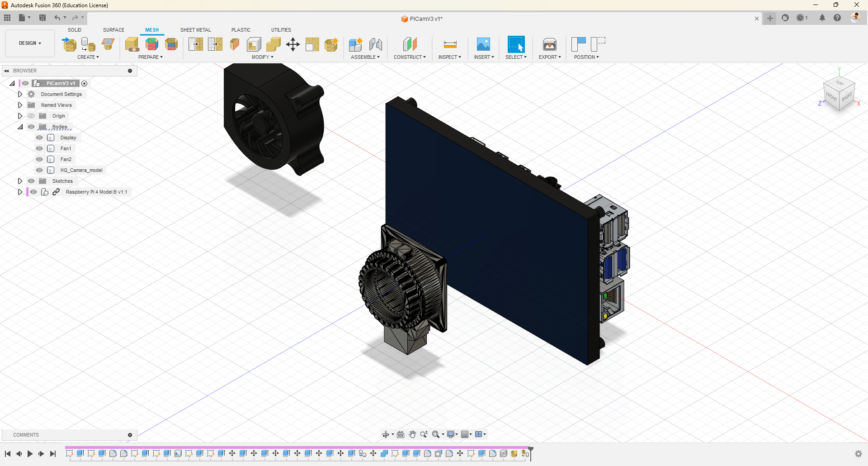Screen dimensions: 868x466
Task: Toggle visibility of PiCamV3 v1 root component
Action: 25,83
